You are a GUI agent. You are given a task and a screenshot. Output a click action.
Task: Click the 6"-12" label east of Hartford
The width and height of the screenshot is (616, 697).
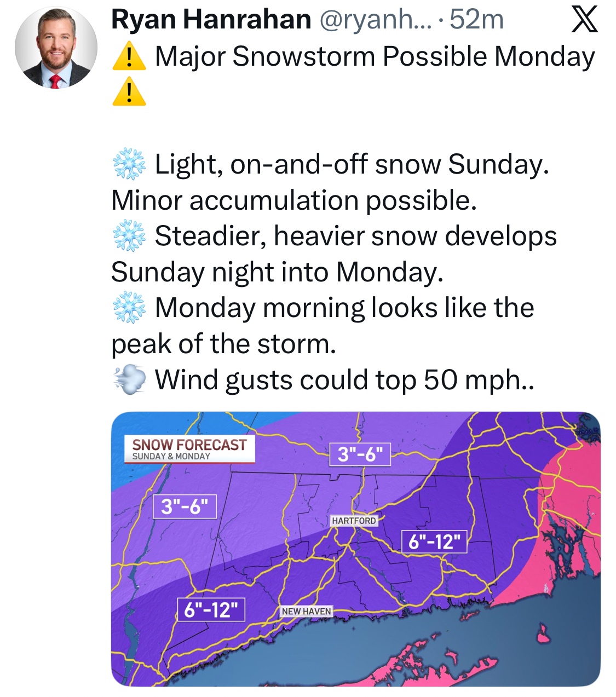[434, 542]
